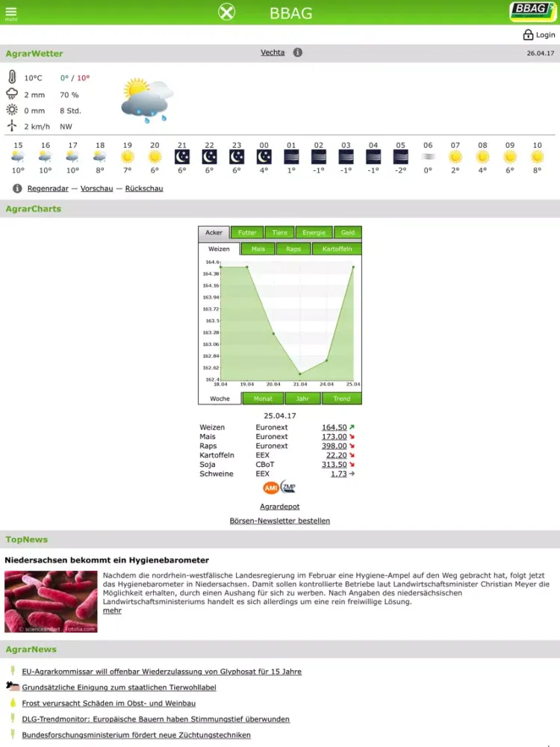Image resolution: width=560 pixels, height=747 pixels.
Task: Click the cow icon beside Tierwohllabel news
Action: (x=13, y=686)
